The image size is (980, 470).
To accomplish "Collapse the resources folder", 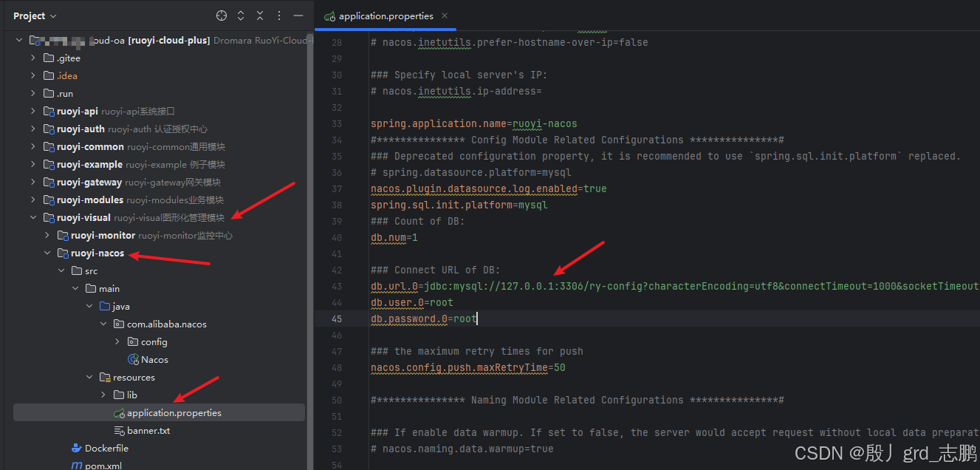I will [x=89, y=377].
